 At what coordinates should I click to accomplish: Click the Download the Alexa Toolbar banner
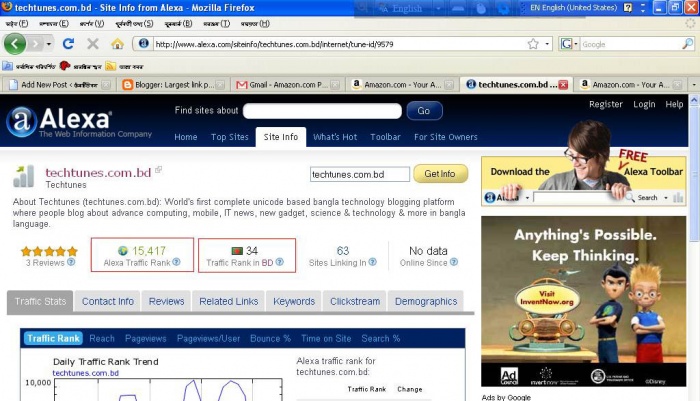tap(584, 181)
